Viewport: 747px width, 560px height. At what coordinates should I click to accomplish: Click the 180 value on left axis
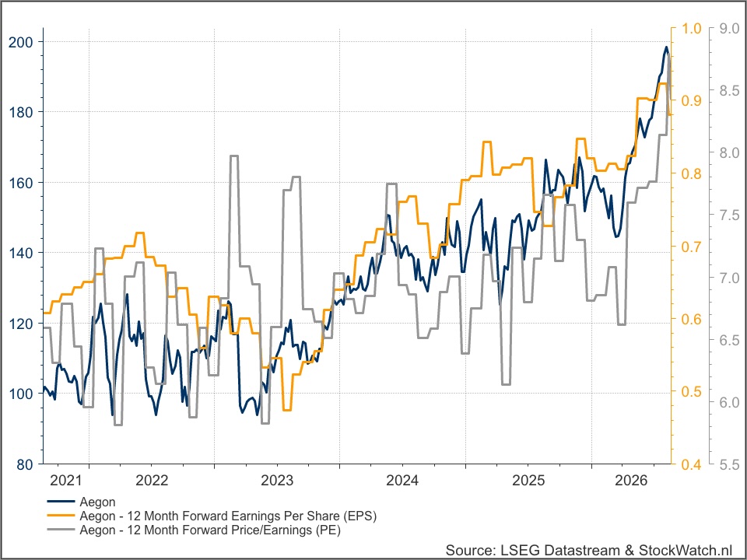pyautogui.click(x=21, y=112)
